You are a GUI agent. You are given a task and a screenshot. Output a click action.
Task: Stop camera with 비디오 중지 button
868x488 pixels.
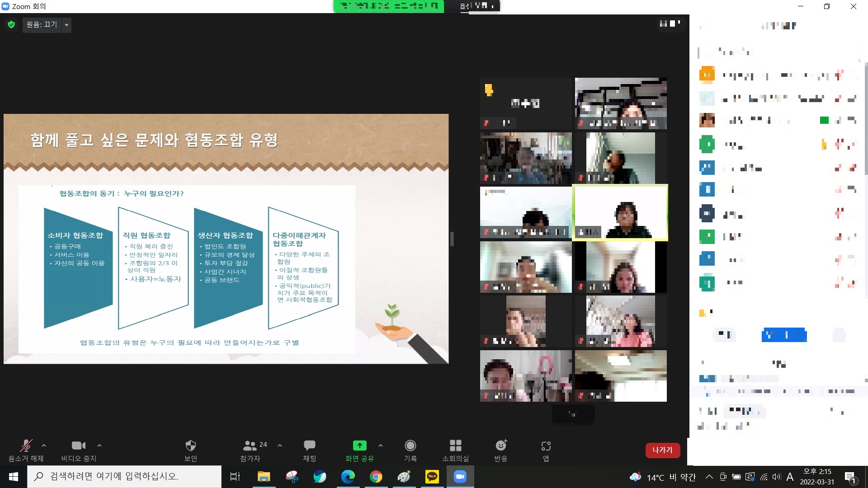pyautogui.click(x=79, y=450)
